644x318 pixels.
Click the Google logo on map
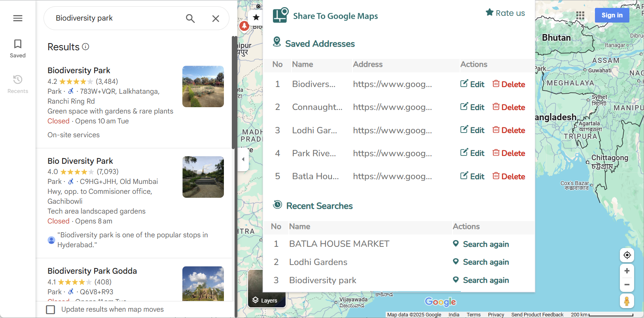pos(440,302)
